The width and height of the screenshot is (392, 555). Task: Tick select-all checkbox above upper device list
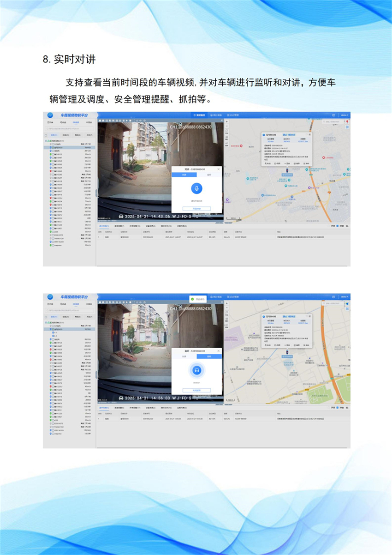tap(46, 135)
